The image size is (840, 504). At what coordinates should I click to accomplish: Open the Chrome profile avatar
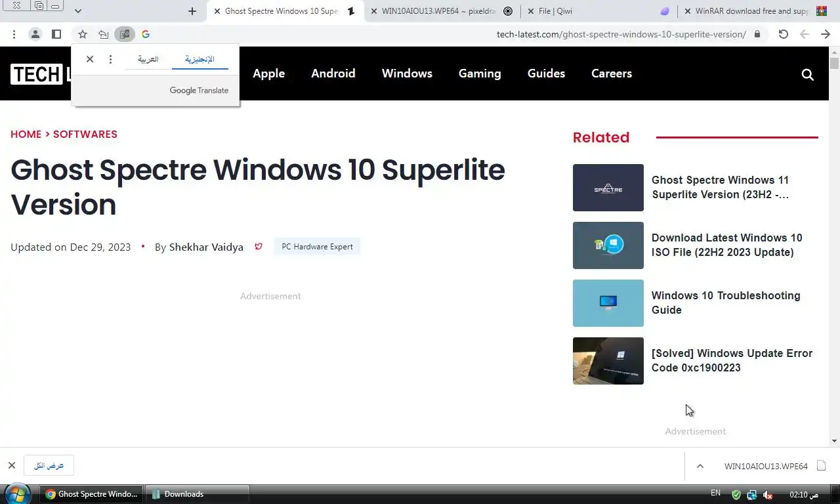point(35,34)
